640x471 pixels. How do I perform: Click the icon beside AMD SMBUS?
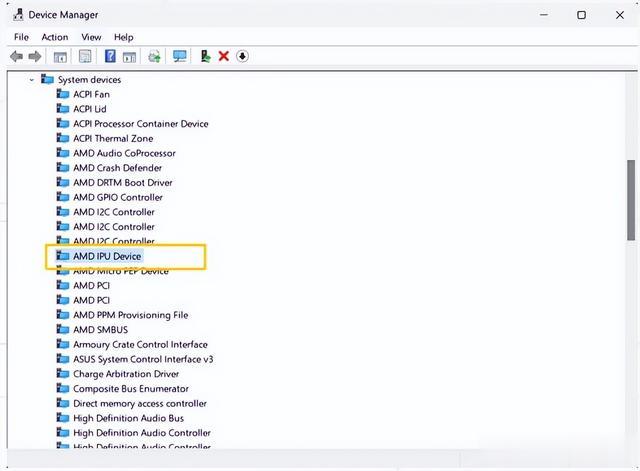(x=63, y=329)
